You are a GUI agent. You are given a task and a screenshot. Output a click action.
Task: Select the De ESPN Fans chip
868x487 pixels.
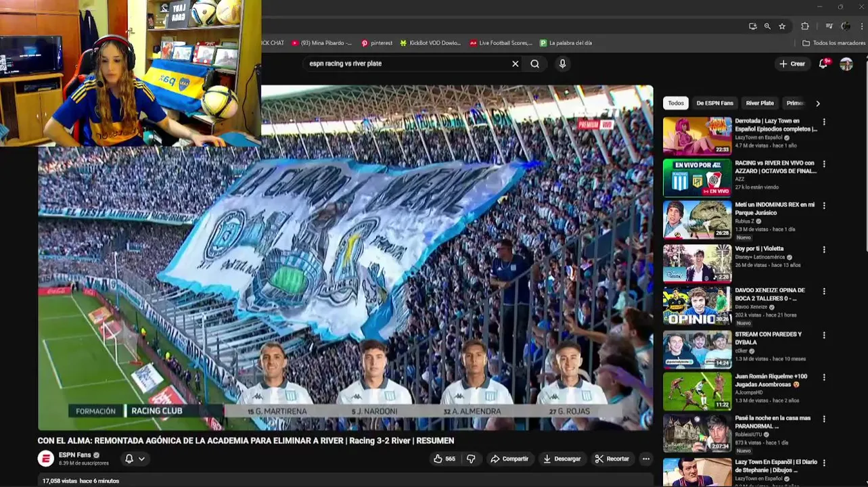(714, 103)
